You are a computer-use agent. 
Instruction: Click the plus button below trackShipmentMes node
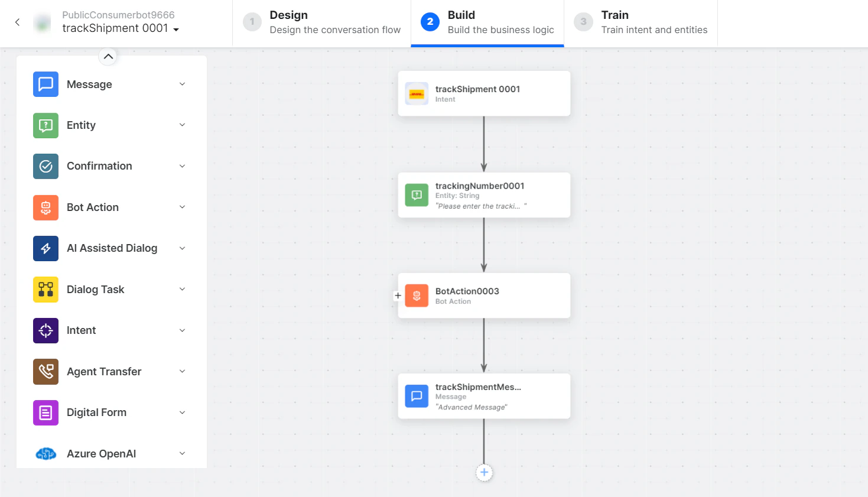tap(484, 473)
